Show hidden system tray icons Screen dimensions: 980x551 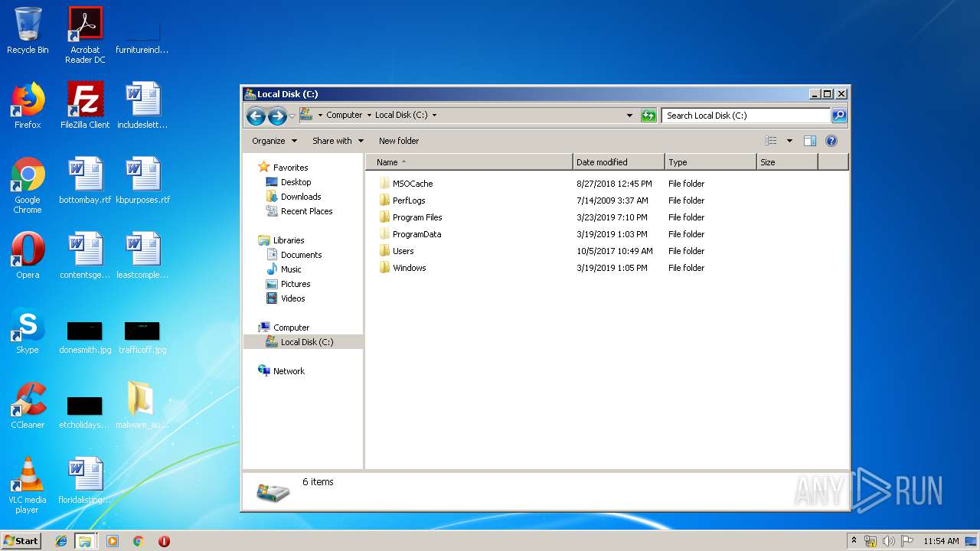coord(854,541)
